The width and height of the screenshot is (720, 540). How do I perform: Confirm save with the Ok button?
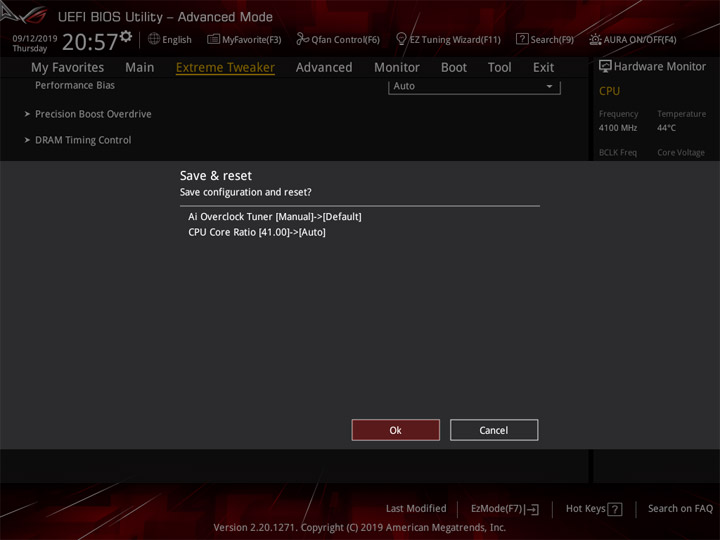tap(395, 430)
